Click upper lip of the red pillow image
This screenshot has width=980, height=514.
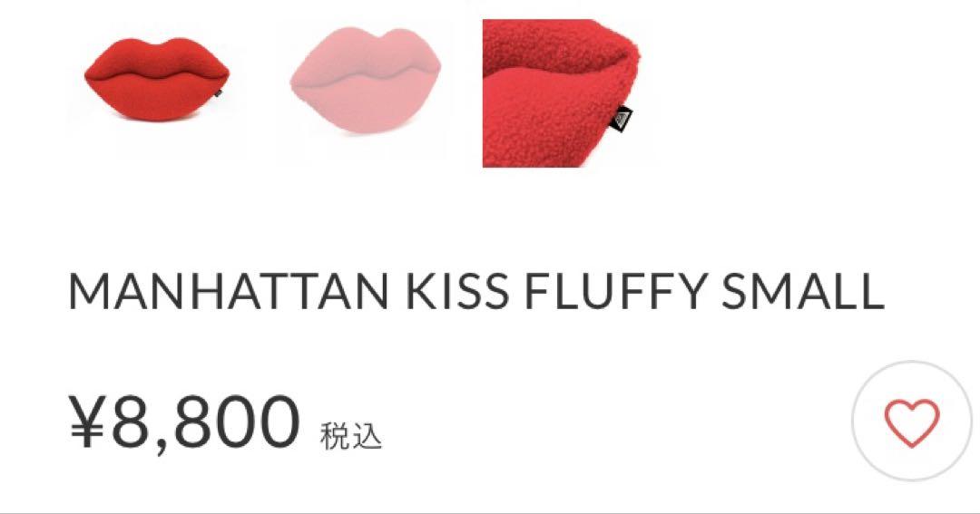tap(156, 57)
